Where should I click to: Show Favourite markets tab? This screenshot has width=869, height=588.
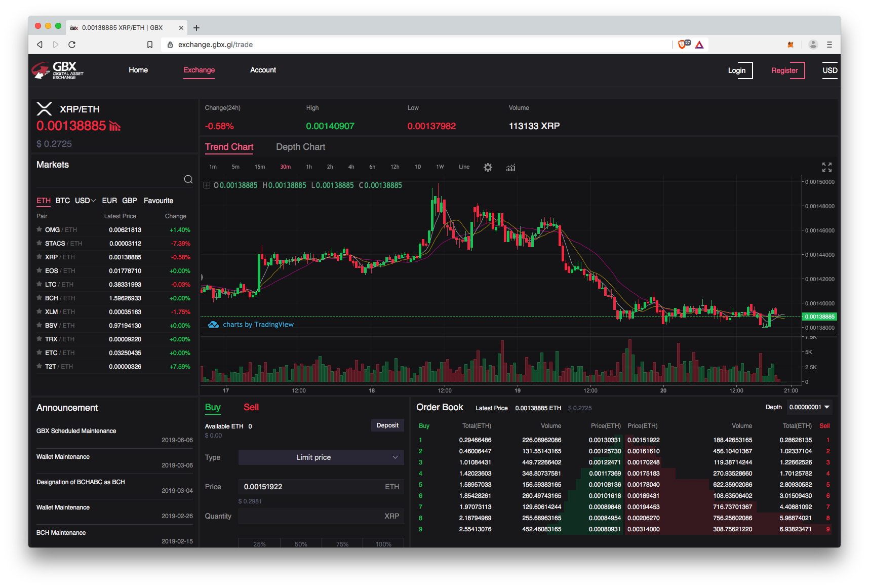[x=159, y=201]
